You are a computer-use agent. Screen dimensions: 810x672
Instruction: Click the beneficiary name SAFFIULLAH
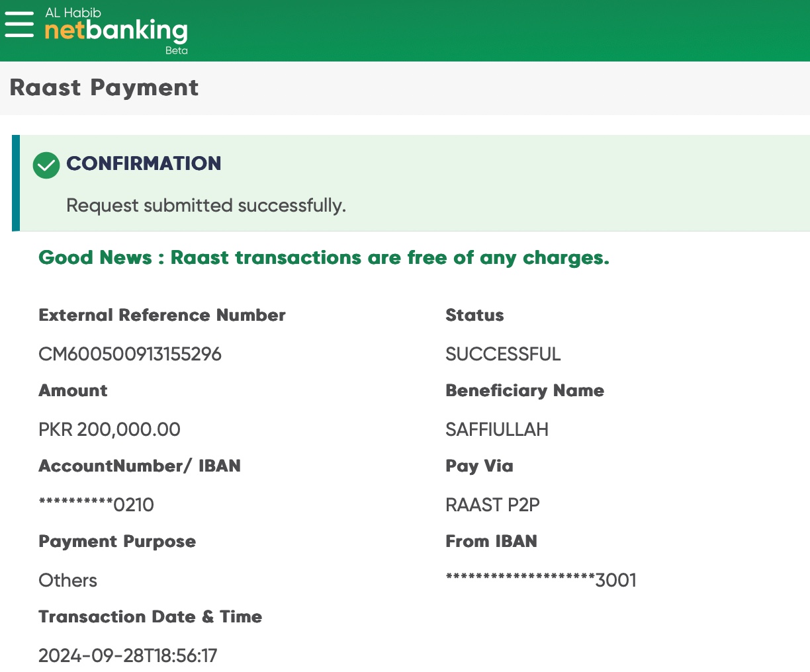(x=496, y=430)
